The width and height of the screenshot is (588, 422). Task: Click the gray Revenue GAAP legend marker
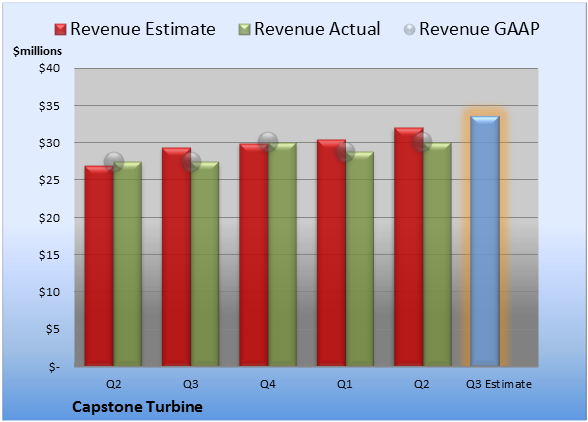point(410,29)
